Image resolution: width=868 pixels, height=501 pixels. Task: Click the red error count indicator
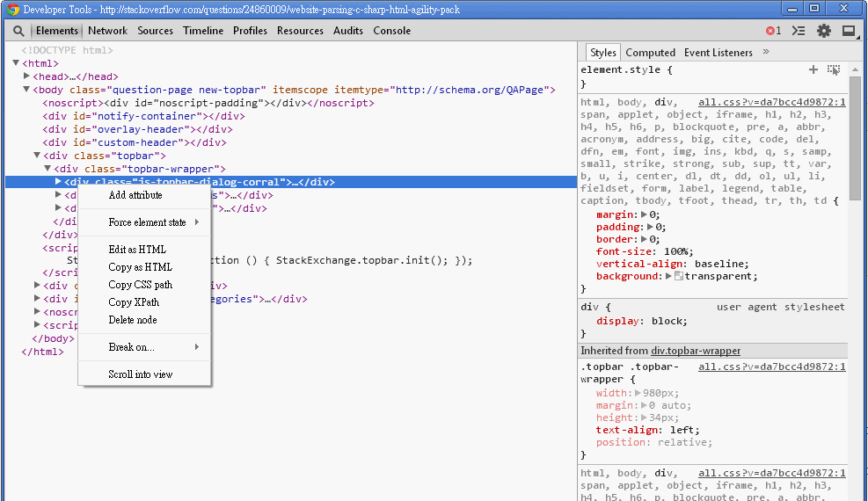tap(773, 31)
